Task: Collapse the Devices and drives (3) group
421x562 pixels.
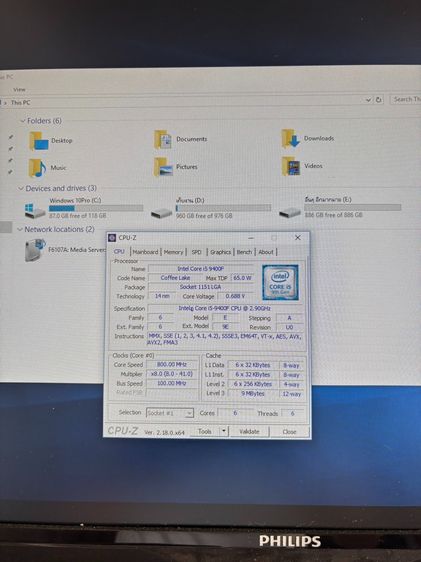Action: [21, 188]
